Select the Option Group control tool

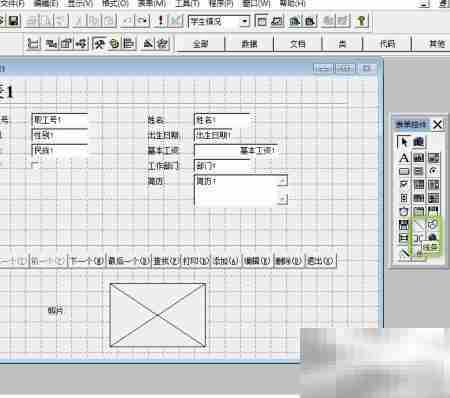tap(433, 171)
